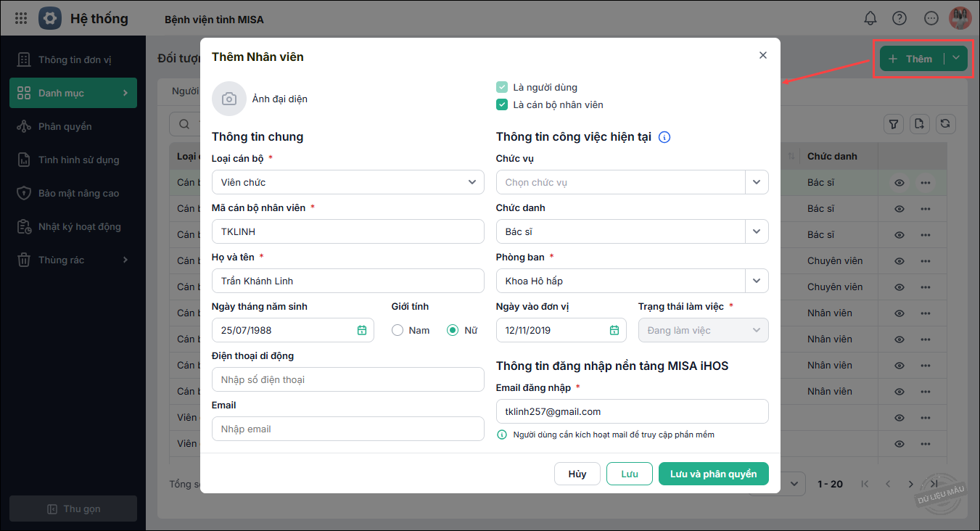
Task: Expand the Phòng ban dropdown arrow
Action: (757, 281)
